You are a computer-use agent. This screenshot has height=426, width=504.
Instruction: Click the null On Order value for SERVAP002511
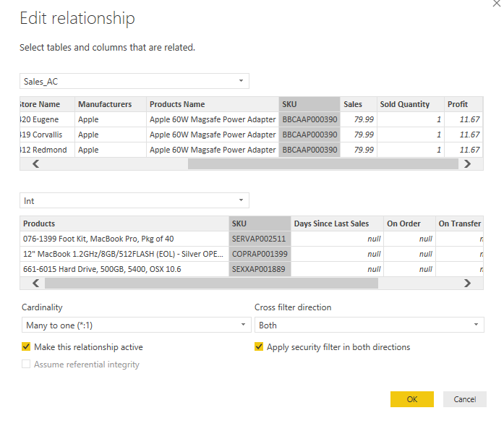[x=409, y=239]
